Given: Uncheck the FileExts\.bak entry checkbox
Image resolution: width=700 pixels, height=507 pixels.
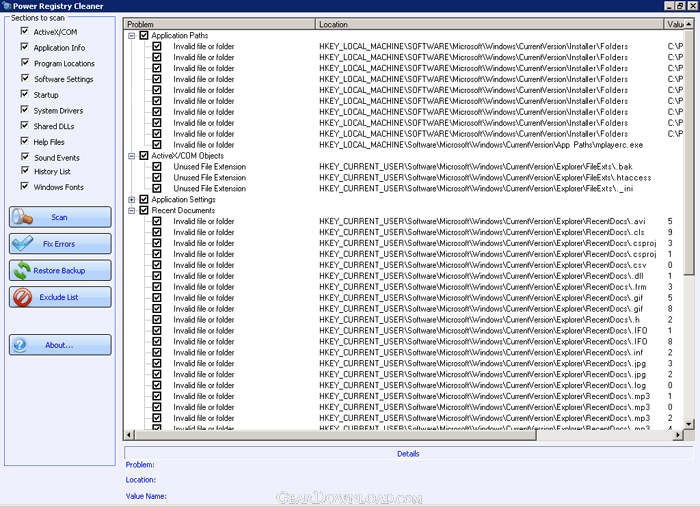Looking at the screenshot, I should tap(157, 166).
